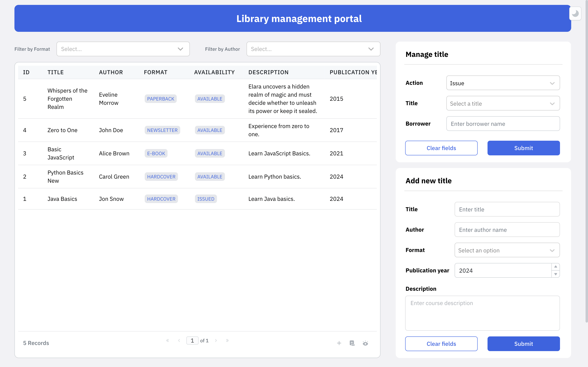The height and width of the screenshot is (367, 588).
Task: Go to the first page of records
Action: (167, 340)
